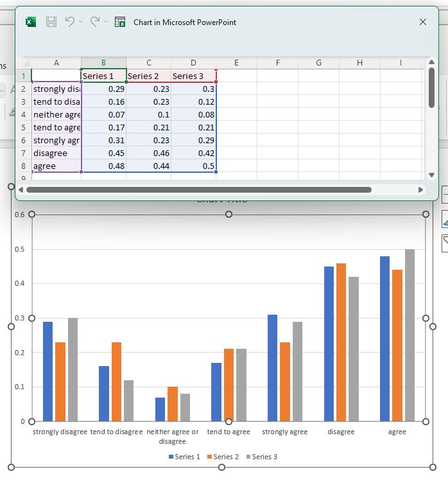The image size is (448, 483).
Task: Select column B header
Action: 103,63
